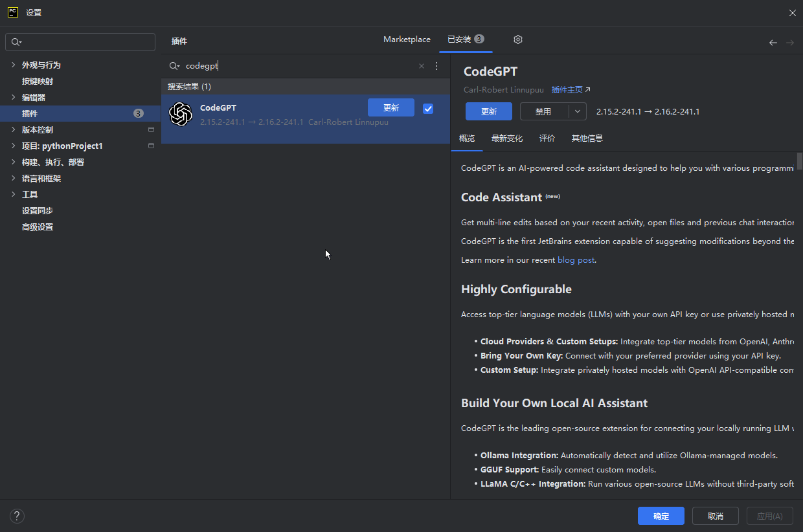Open the help question mark button

click(17, 516)
